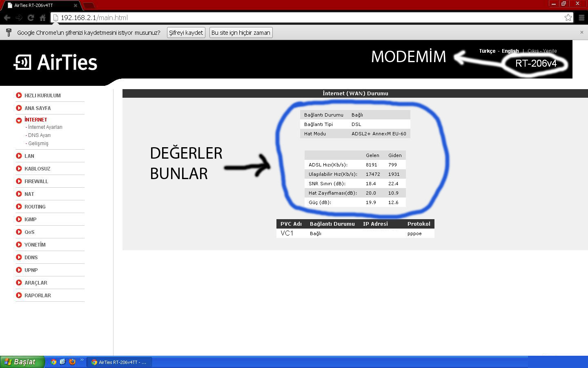Select the İNTERNET menu heading
Viewport: 588px width, 368px height.
pyautogui.click(x=36, y=119)
